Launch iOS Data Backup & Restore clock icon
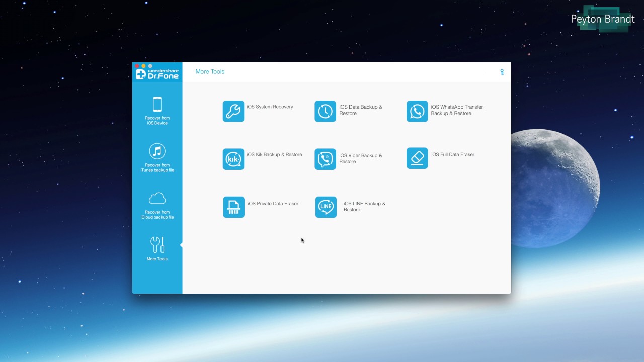Viewport: 644px width, 362px height. pyautogui.click(x=325, y=112)
